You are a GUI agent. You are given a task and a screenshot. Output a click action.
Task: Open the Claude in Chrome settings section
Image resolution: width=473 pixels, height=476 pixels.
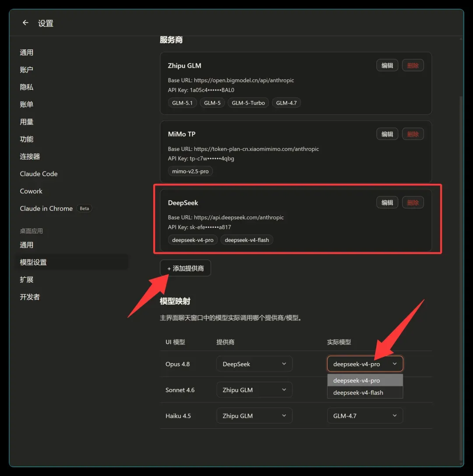(x=46, y=208)
